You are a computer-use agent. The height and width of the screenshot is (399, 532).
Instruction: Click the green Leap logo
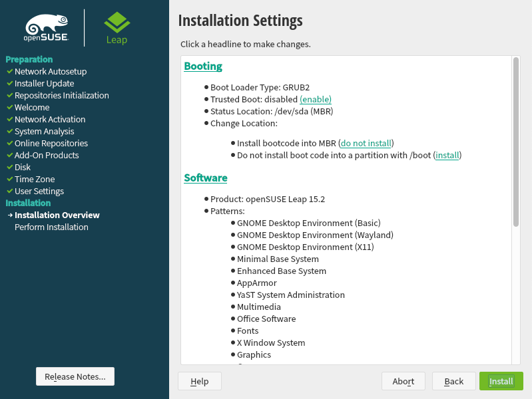click(x=117, y=28)
